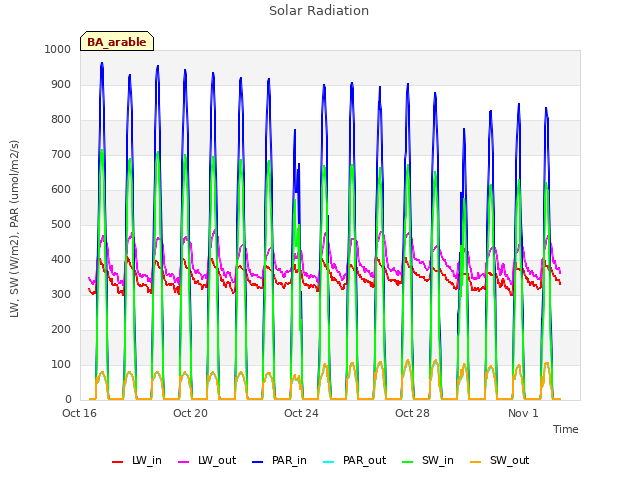Click the Oct 28 x-axis label
The width and height of the screenshot is (640, 480).
click(x=412, y=413)
